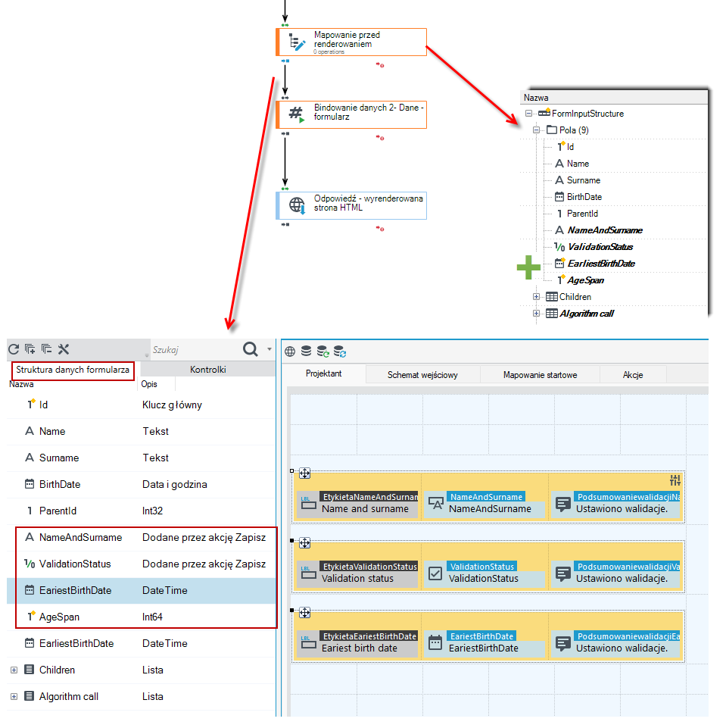Image resolution: width=726 pixels, height=728 pixels.
Task: Switch to the Akcje tab
Action: point(633,375)
